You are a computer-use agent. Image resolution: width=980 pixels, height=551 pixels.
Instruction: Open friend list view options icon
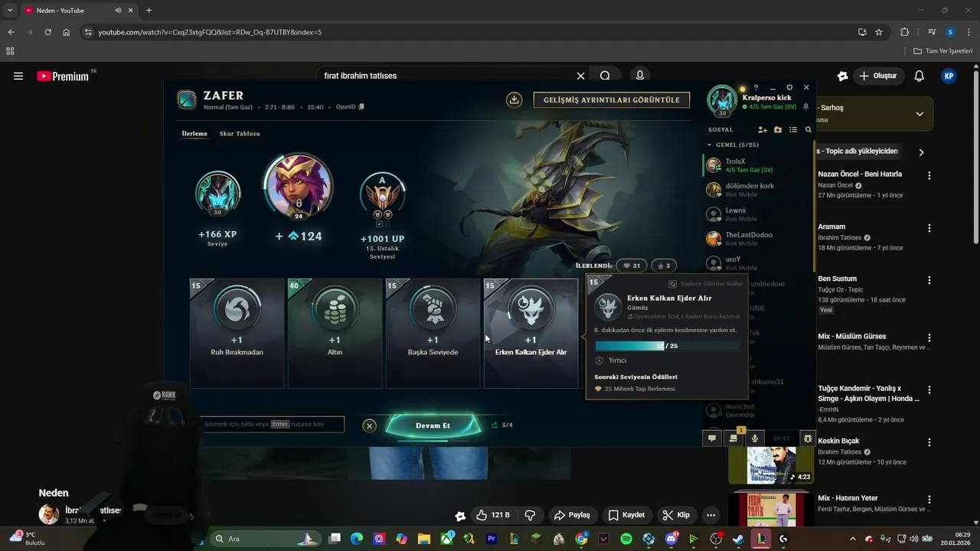point(793,130)
